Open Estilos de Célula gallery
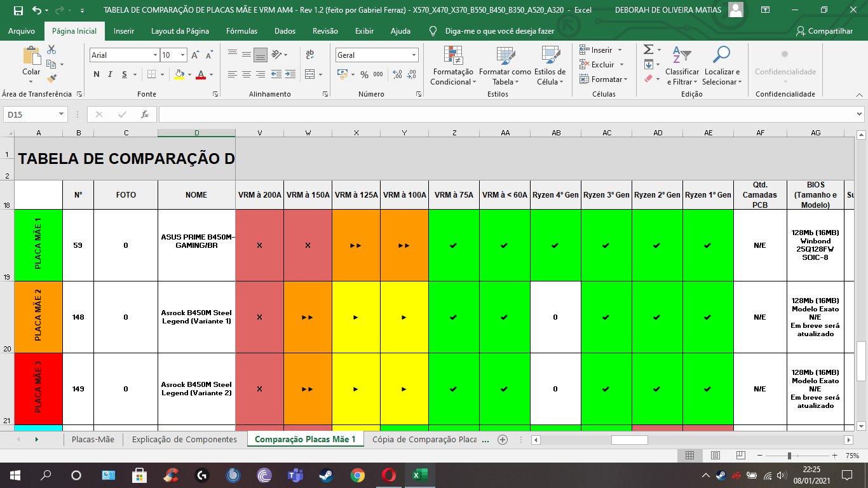The height and width of the screenshot is (488, 868). 550,65
